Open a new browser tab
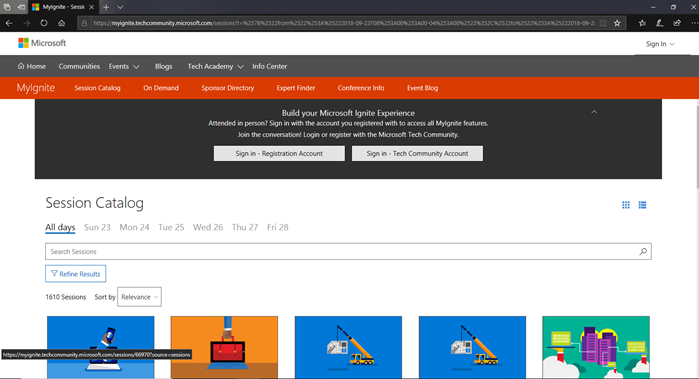 pos(106,7)
